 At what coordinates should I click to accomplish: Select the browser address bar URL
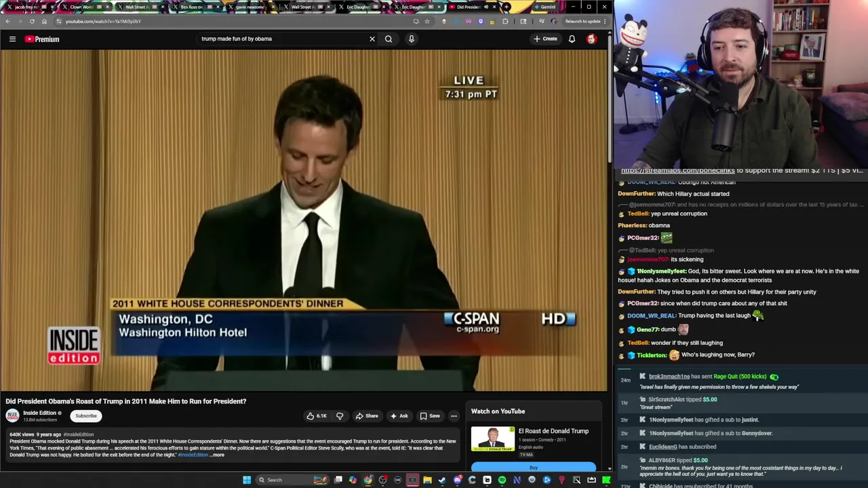103,21
